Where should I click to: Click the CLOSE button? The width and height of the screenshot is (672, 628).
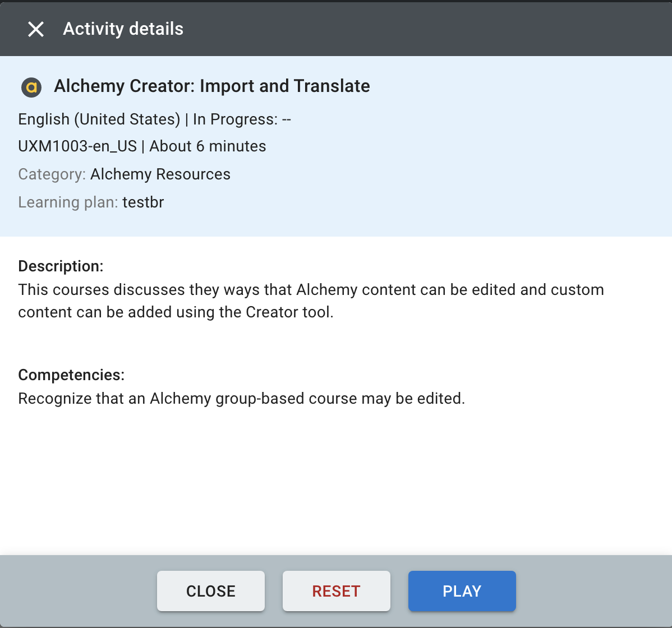click(210, 590)
